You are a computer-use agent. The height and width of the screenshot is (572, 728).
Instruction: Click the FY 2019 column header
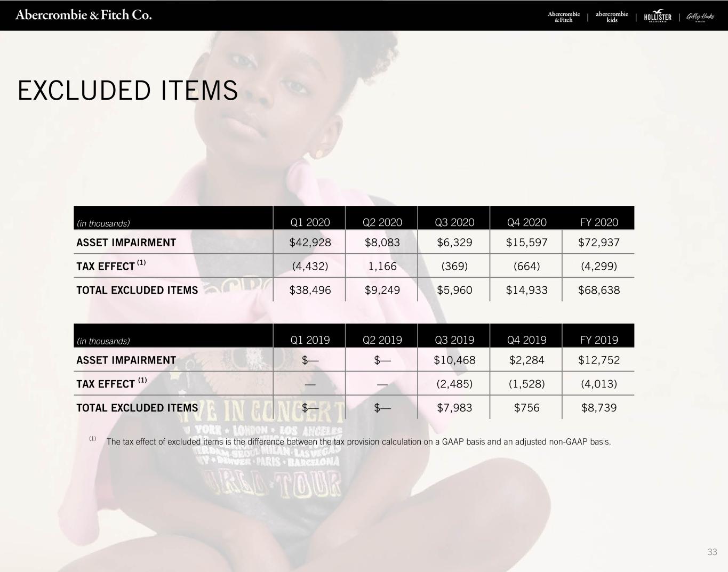tap(599, 340)
